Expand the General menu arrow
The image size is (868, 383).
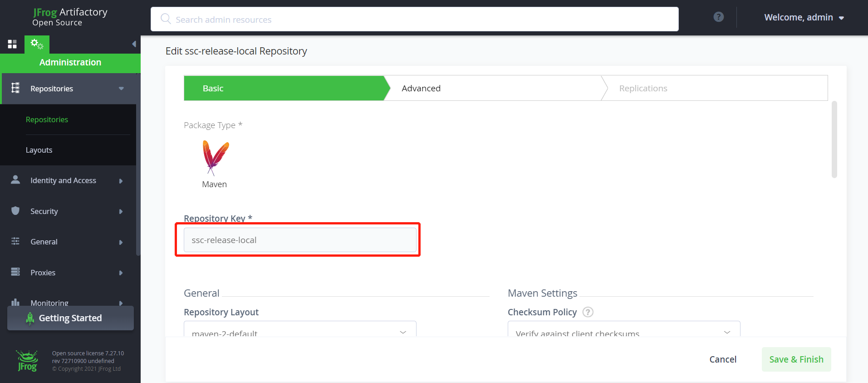pyautogui.click(x=121, y=242)
